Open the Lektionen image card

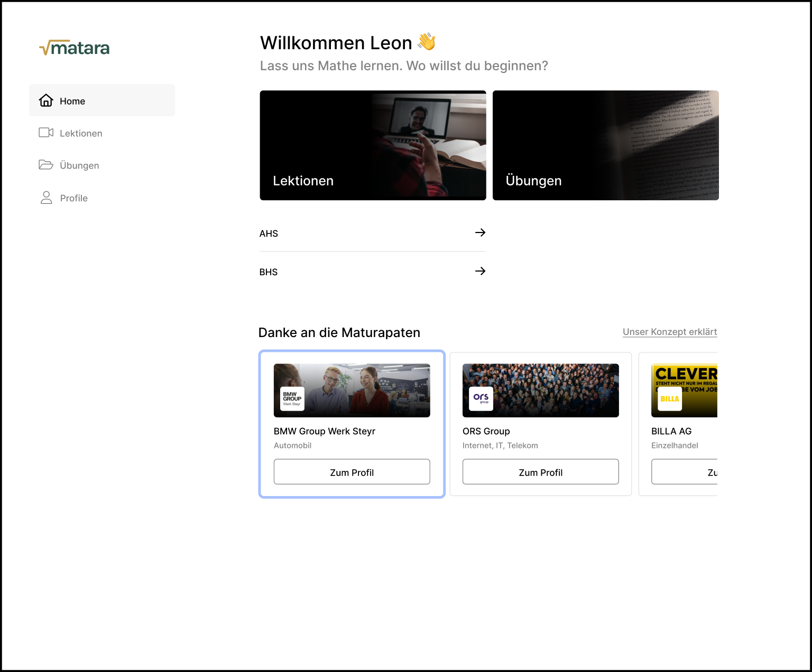click(373, 145)
